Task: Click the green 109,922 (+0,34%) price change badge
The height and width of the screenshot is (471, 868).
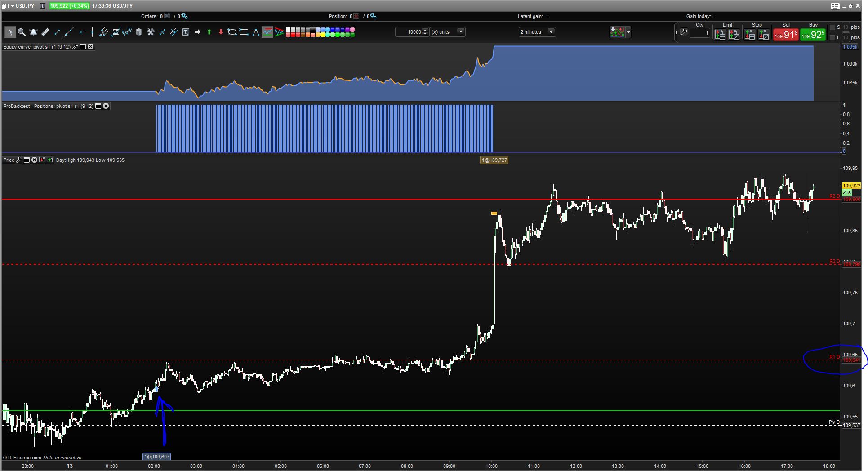Action: pyautogui.click(x=69, y=6)
